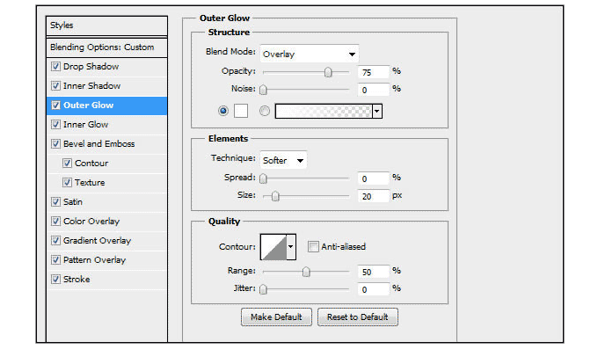
Task: Open the gradient picker dropdown arrow
Action: [377, 112]
